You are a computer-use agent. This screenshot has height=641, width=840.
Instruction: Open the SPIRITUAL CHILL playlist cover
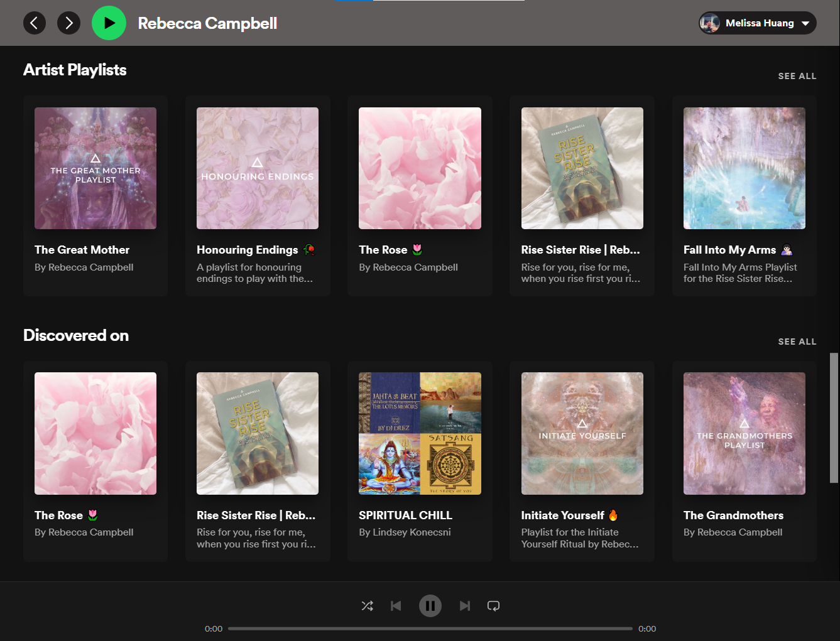420,433
